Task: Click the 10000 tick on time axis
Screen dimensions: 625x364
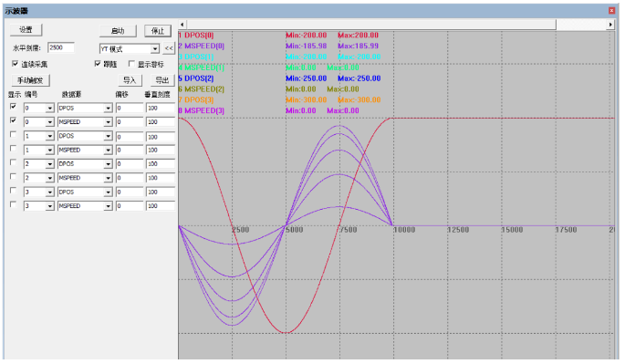Action: [x=404, y=230]
